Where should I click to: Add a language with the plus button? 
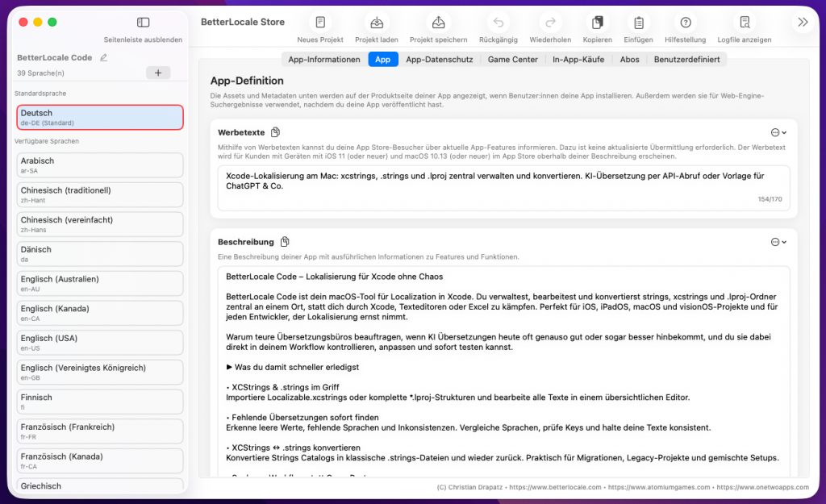(x=157, y=73)
